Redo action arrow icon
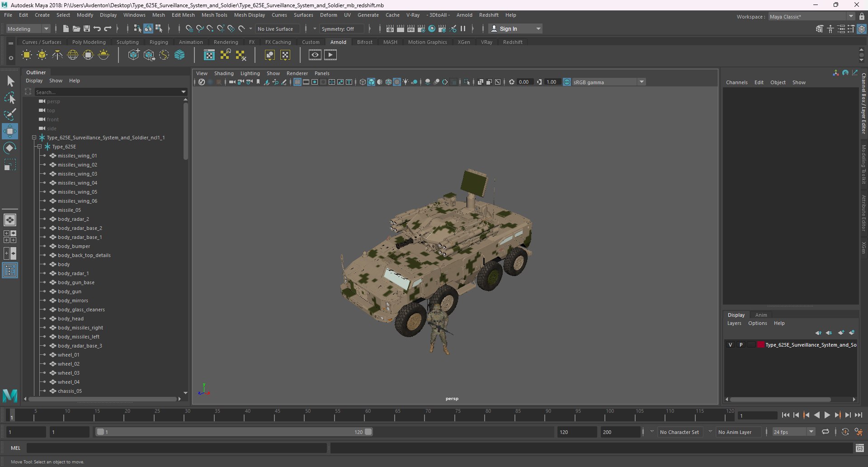Screen dimensions: 868x467 click(x=108, y=29)
